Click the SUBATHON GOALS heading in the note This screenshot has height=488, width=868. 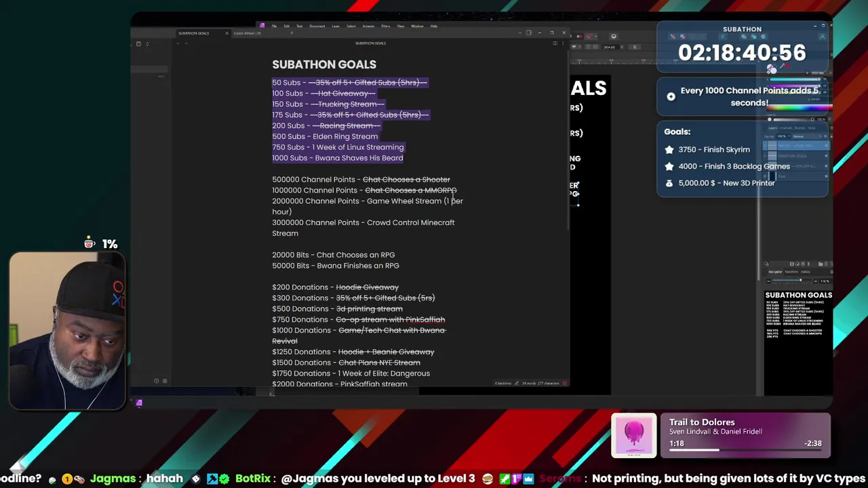pos(324,64)
